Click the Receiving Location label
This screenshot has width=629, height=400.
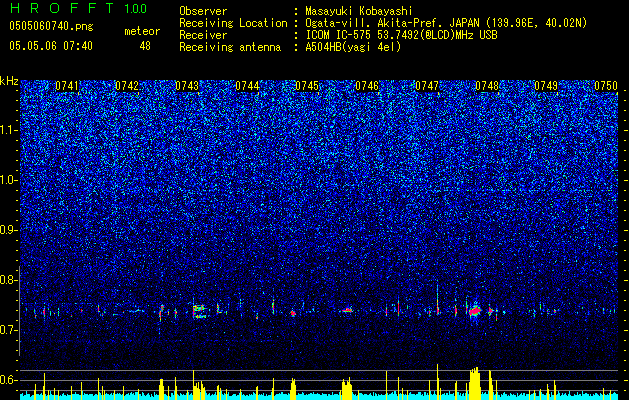[x=233, y=23]
